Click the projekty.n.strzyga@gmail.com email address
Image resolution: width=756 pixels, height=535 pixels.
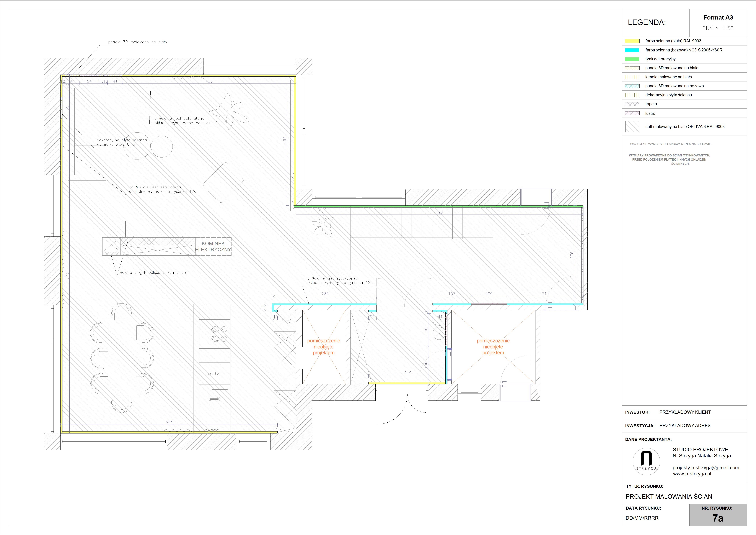click(x=706, y=468)
